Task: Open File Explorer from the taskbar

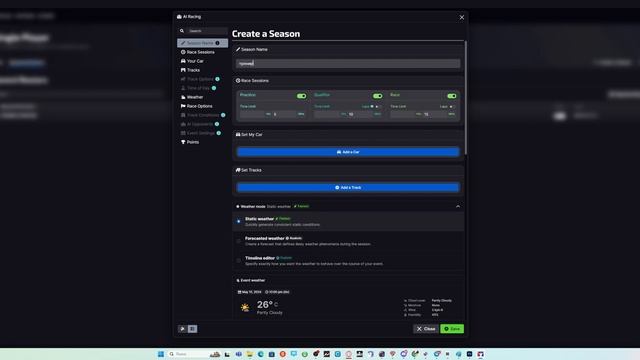Action: pyautogui.click(x=249, y=354)
